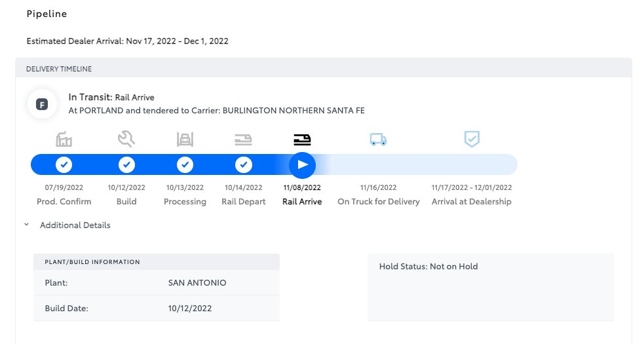Click the gray Rail Depart train icon
This screenshot has height=344, width=644.
(x=243, y=140)
